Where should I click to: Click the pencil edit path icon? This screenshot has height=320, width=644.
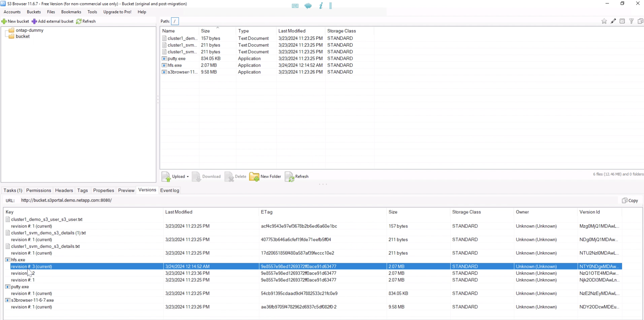click(613, 21)
